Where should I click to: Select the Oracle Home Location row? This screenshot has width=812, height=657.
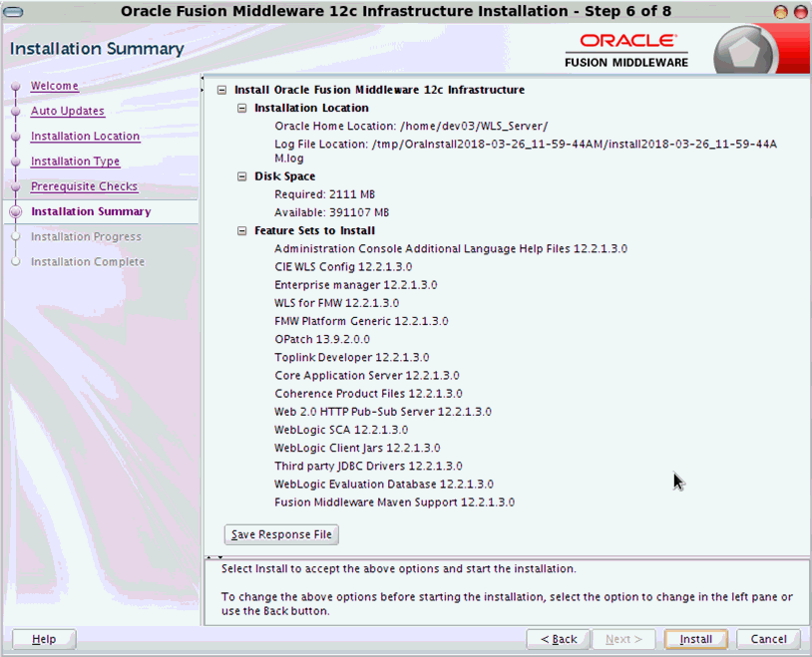point(411,127)
